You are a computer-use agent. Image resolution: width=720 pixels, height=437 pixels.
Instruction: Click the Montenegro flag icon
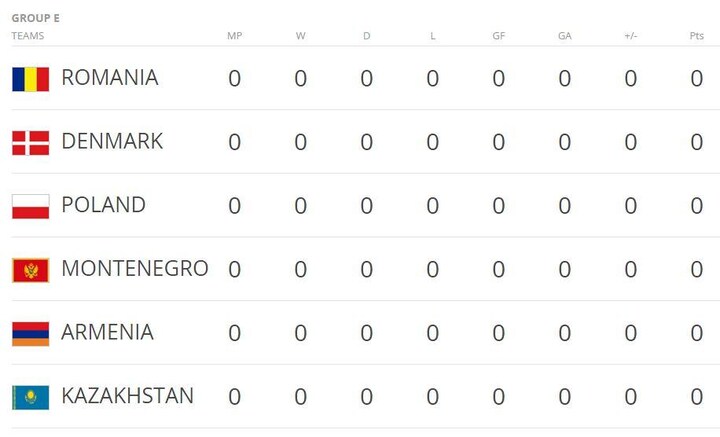30,270
